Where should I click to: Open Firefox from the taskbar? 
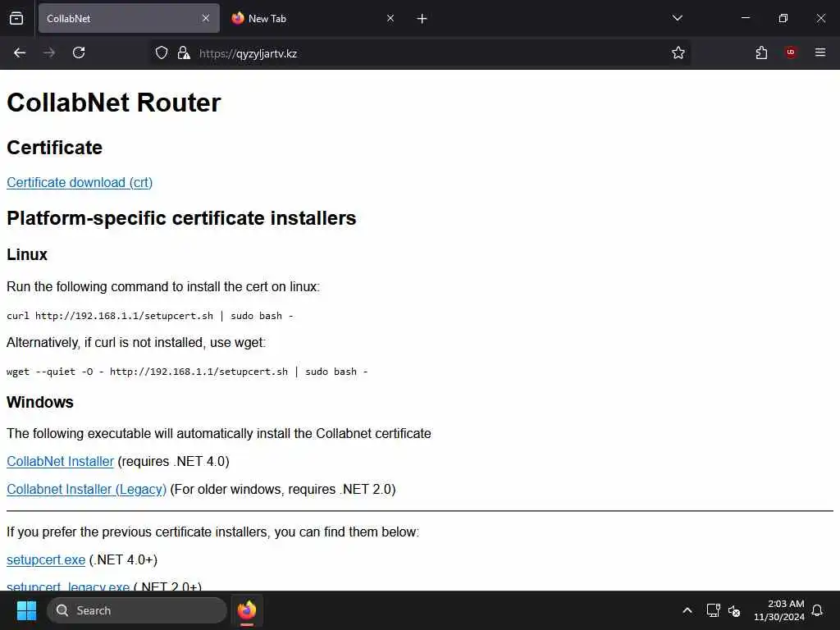(x=247, y=610)
